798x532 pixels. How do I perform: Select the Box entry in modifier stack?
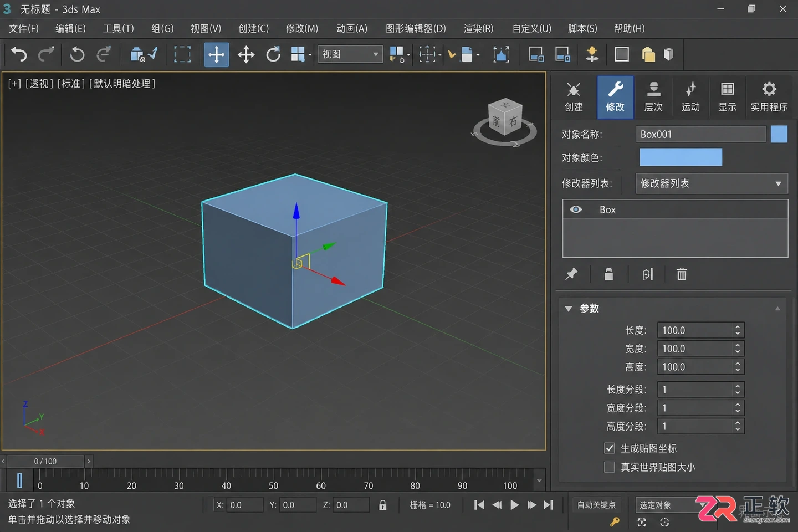(x=675, y=209)
